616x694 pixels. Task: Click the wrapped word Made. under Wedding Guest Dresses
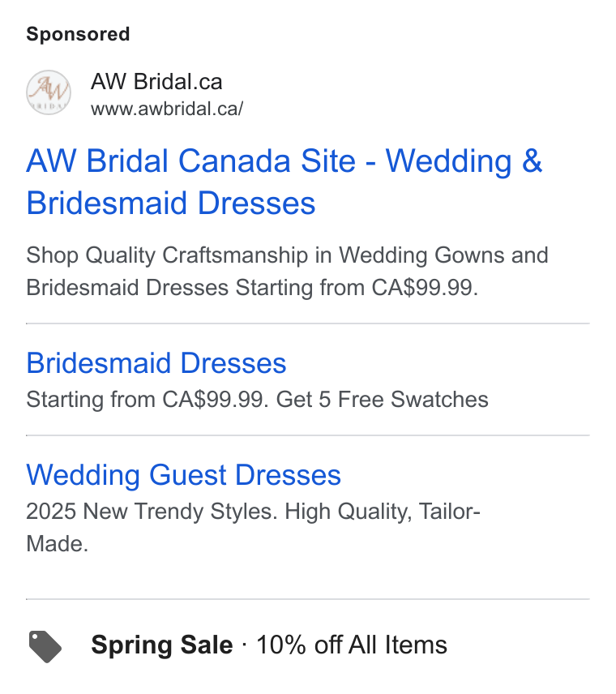[x=58, y=543]
